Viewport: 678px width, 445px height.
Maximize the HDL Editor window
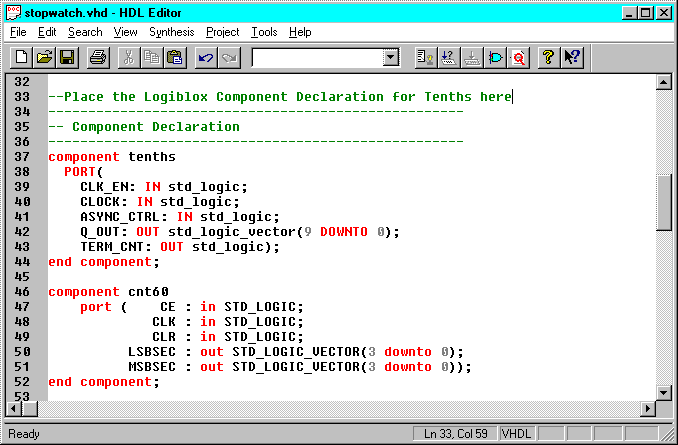[x=645, y=13]
